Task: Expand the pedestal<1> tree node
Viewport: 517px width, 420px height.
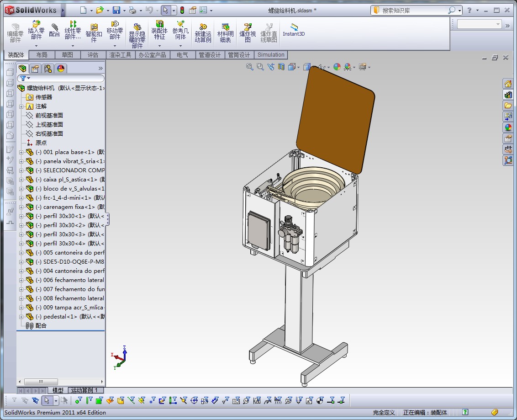Action: (x=21, y=317)
